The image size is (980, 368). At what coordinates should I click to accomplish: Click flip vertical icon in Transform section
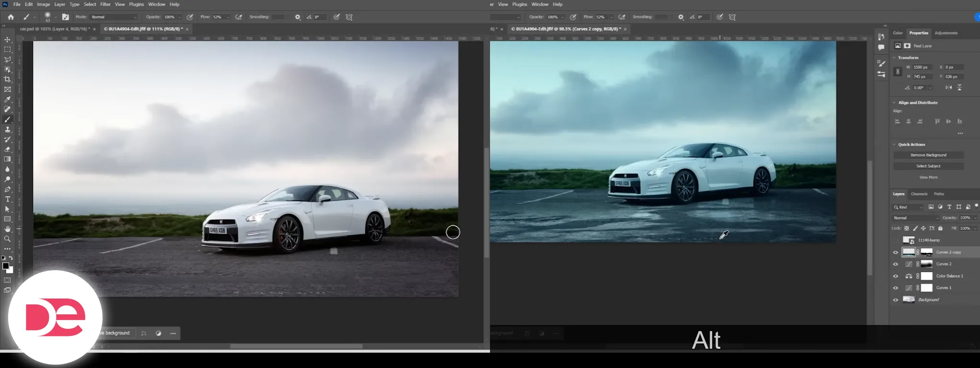(959, 88)
